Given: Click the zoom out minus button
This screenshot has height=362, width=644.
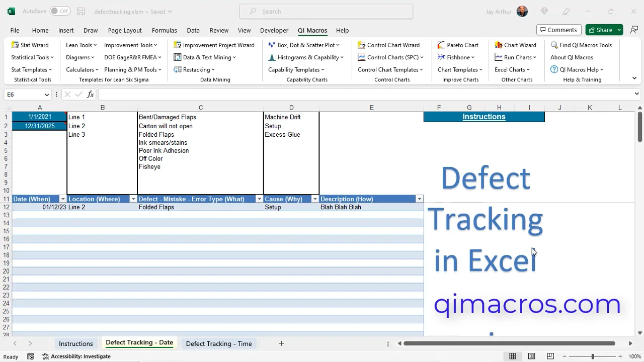Looking at the screenshot, I should tap(565, 356).
